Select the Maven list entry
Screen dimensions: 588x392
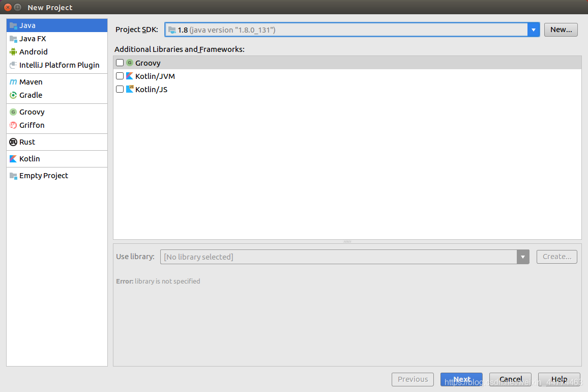point(57,82)
